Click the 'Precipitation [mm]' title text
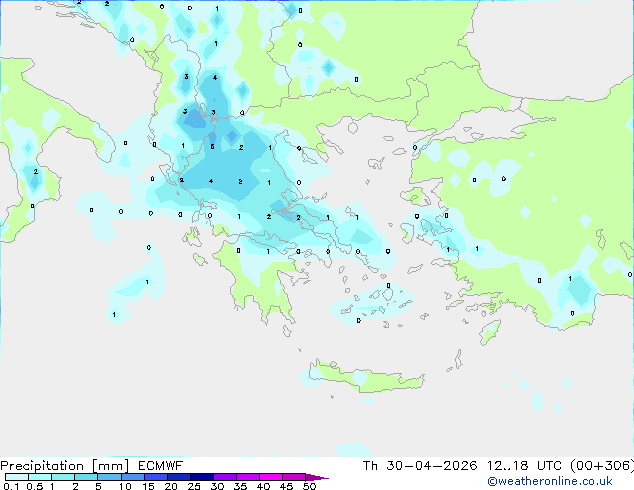The height and width of the screenshot is (490, 634). point(65,466)
